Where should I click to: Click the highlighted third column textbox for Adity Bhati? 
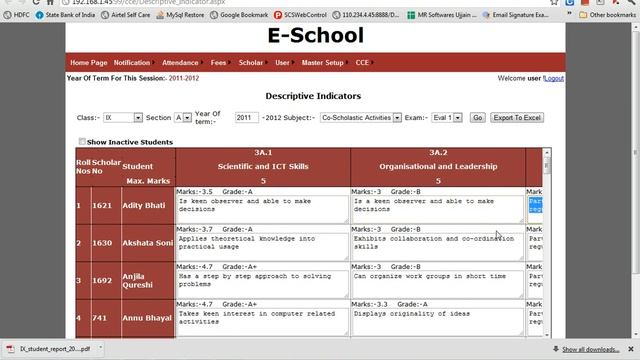pyautogui.click(x=535, y=209)
